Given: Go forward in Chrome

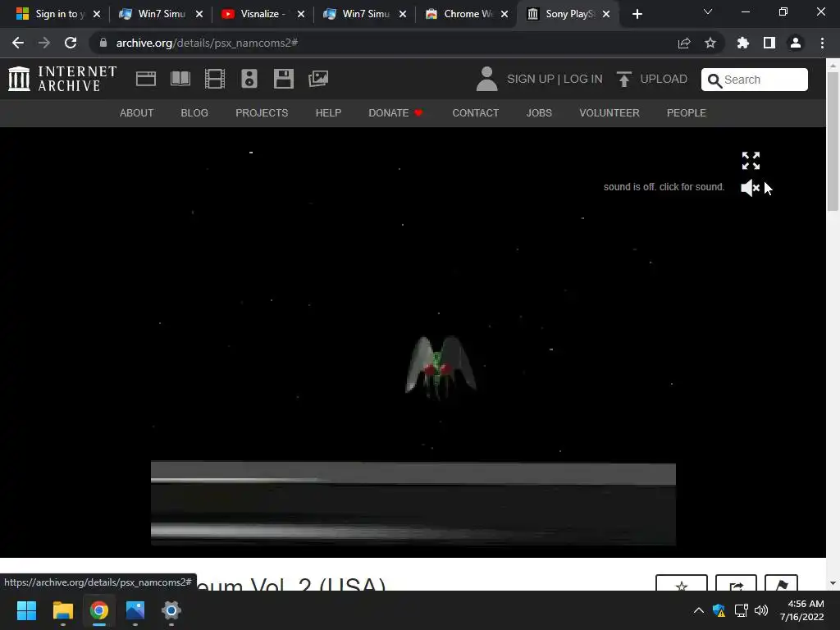Looking at the screenshot, I should tap(44, 43).
